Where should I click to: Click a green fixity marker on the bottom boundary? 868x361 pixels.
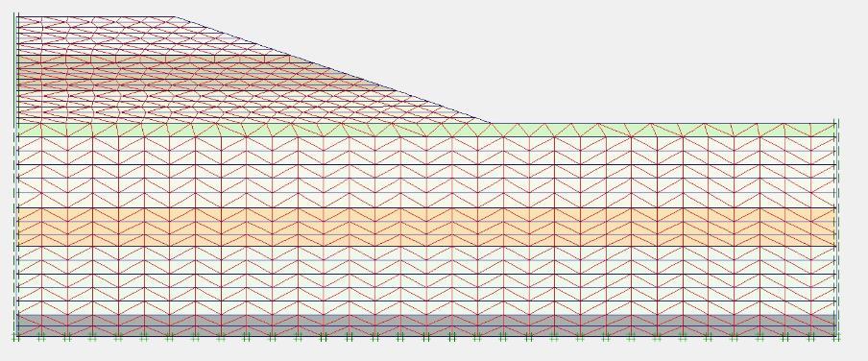(41, 338)
